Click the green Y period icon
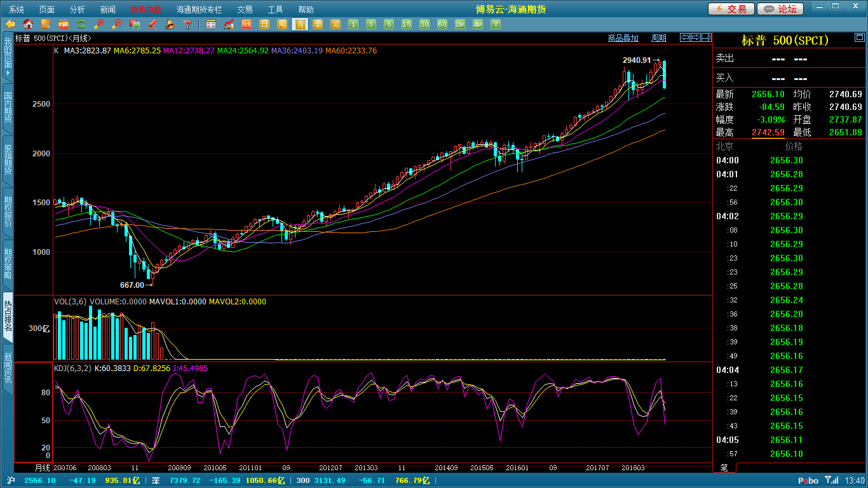This screenshot has width=868, height=488. tap(496, 24)
